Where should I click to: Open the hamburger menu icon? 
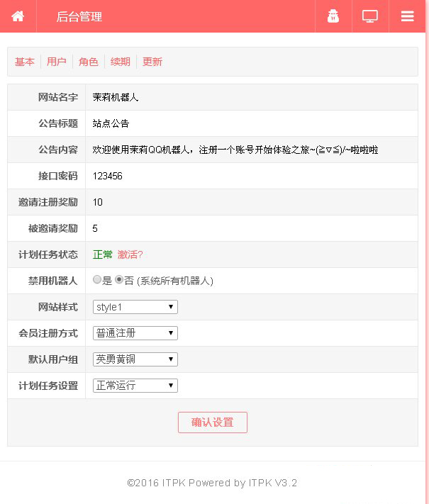407,16
